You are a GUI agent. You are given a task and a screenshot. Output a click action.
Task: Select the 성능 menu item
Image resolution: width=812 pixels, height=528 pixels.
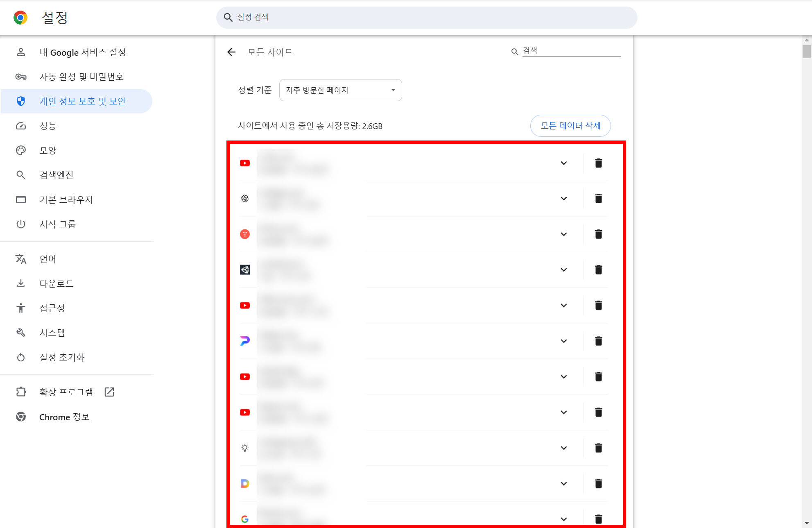pyautogui.click(x=47, y=126)
